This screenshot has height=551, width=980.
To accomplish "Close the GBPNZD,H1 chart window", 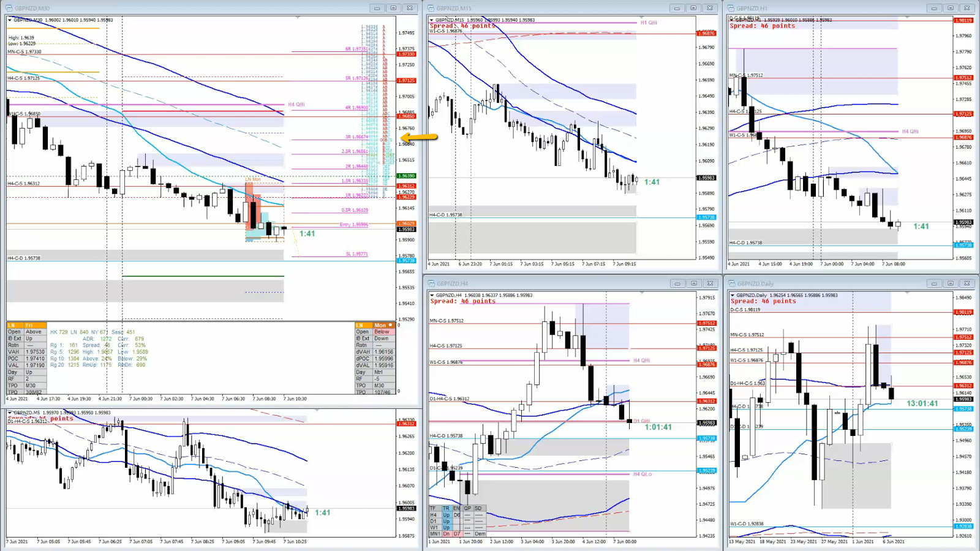I will point(967,8).
